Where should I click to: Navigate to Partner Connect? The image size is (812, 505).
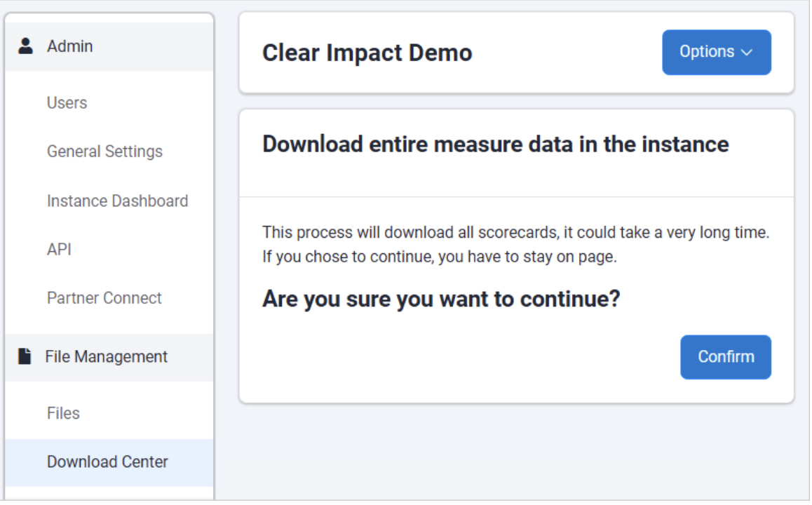104,298
